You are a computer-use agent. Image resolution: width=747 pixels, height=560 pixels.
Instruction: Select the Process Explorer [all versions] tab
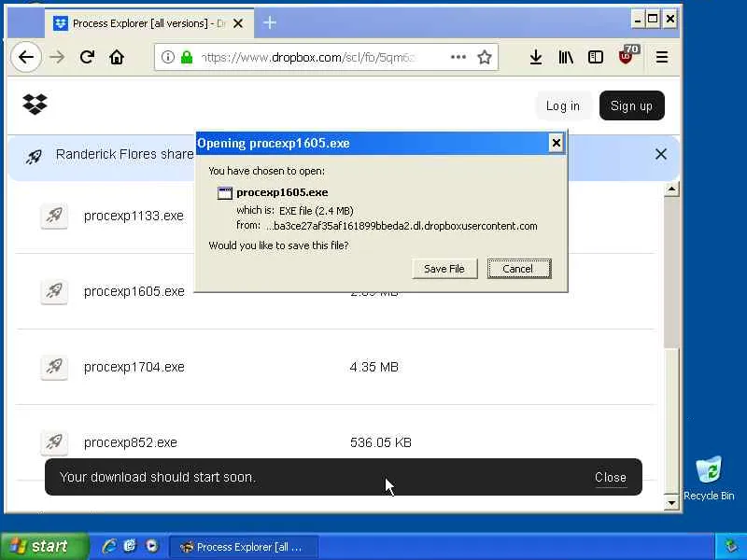(x=149, y=22)
